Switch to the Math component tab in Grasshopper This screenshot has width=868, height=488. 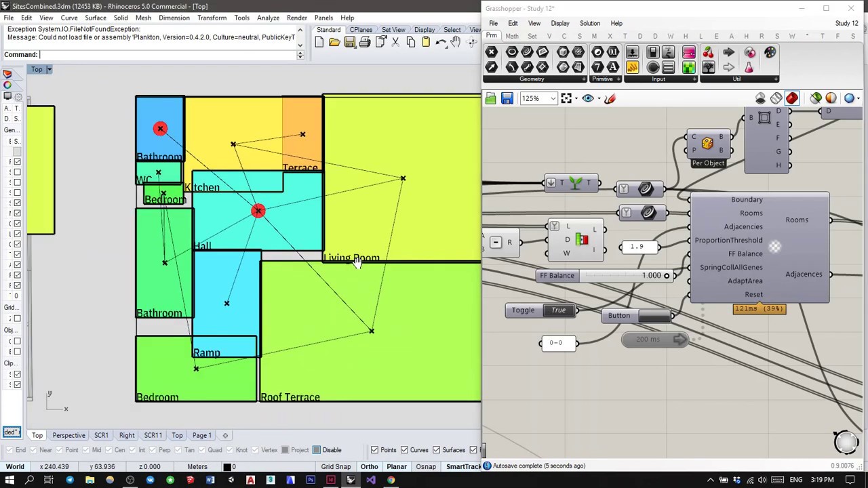pos(512,36)
